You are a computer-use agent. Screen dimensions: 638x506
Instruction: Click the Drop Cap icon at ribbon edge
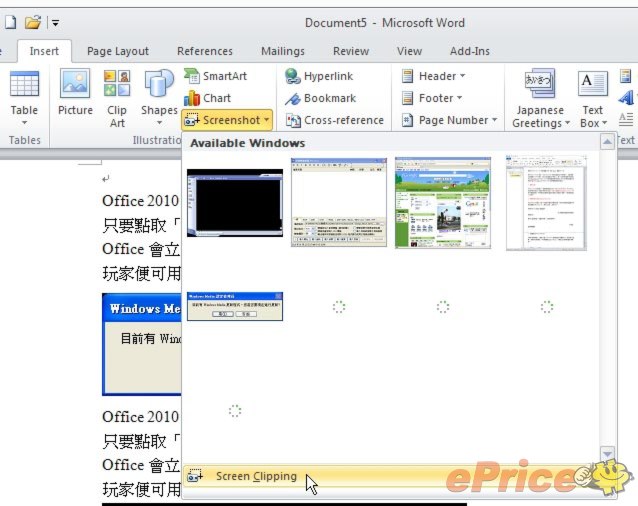tap(626, 120)
